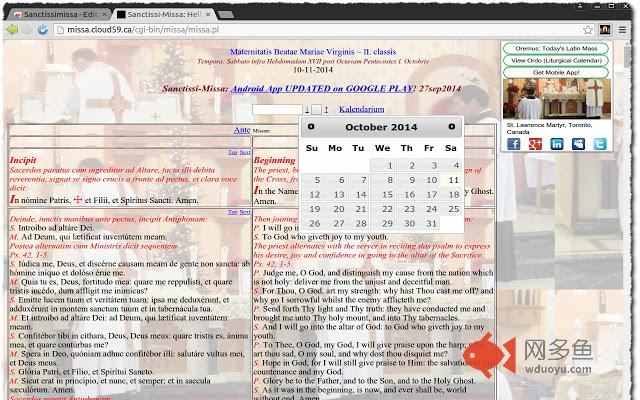
Task: Click the small button next to date field
Action: pyautogui.click(x=316, y=109)
